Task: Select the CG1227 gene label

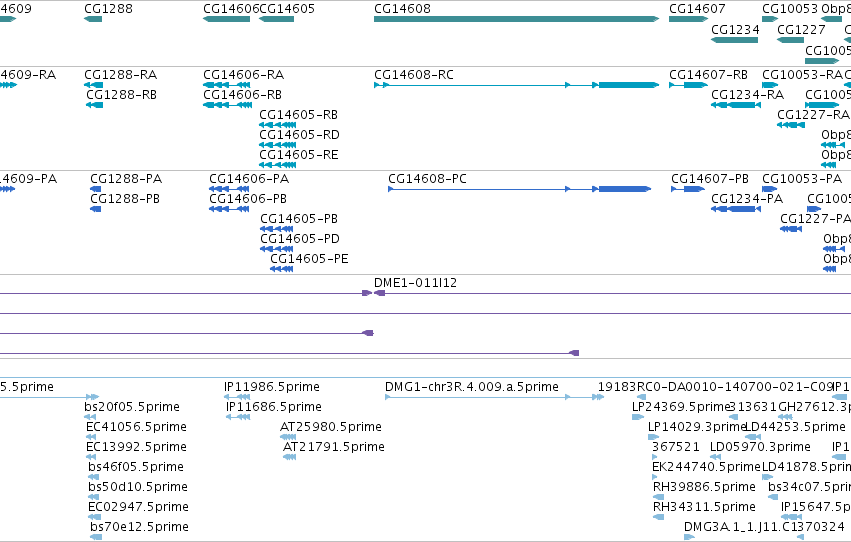Action: [x=801, y=29]
